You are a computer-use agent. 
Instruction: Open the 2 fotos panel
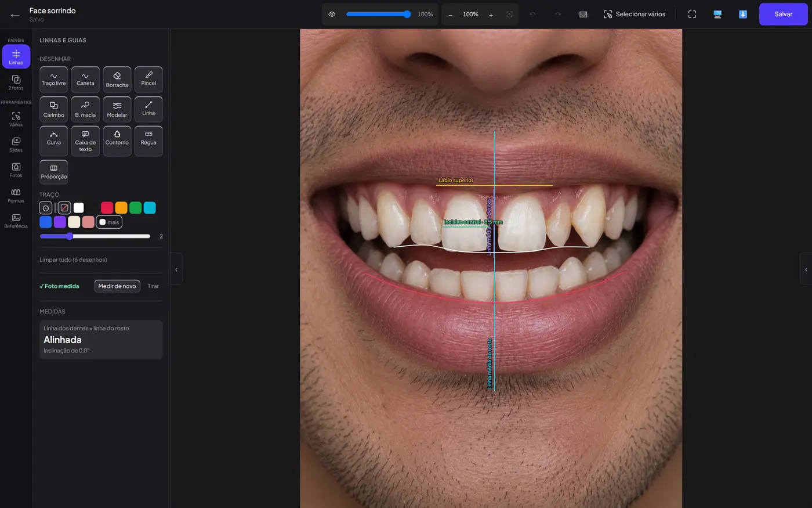[x=16, y=82]
